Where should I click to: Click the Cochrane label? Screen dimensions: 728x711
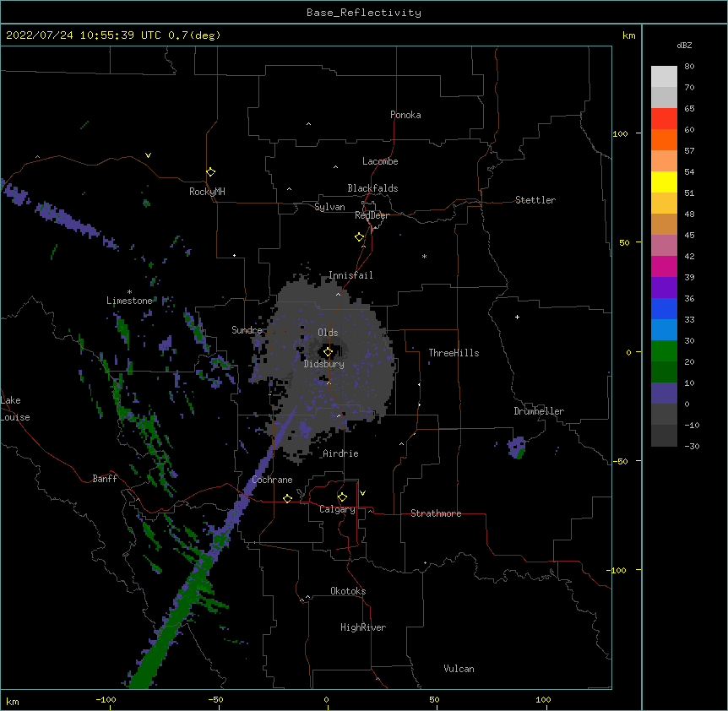[272, 480]
